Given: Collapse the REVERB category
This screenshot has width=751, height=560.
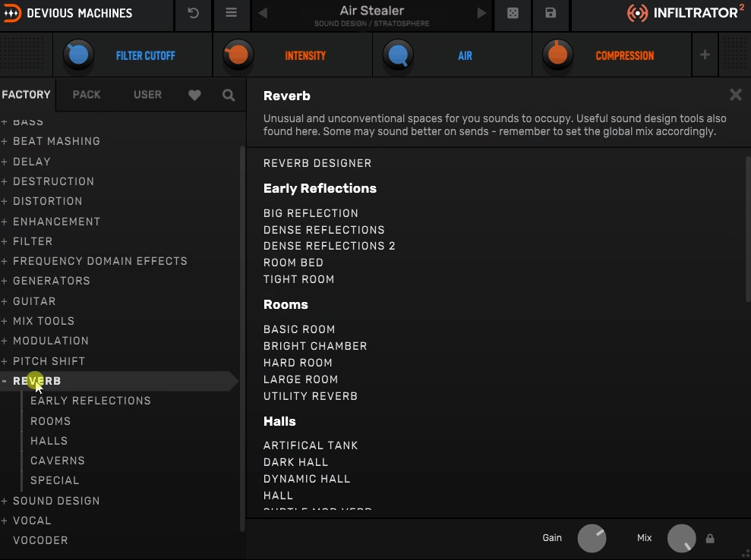Looking at the screenshot, I should point(5,381).
